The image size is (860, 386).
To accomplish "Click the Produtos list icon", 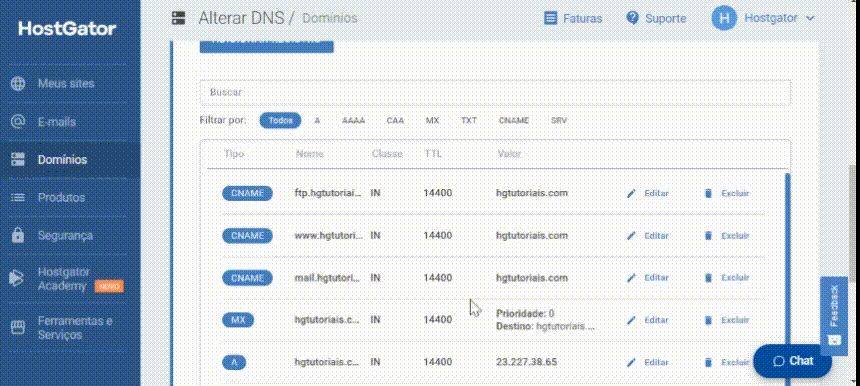I will pyautogui.click(x=18, y=197).
